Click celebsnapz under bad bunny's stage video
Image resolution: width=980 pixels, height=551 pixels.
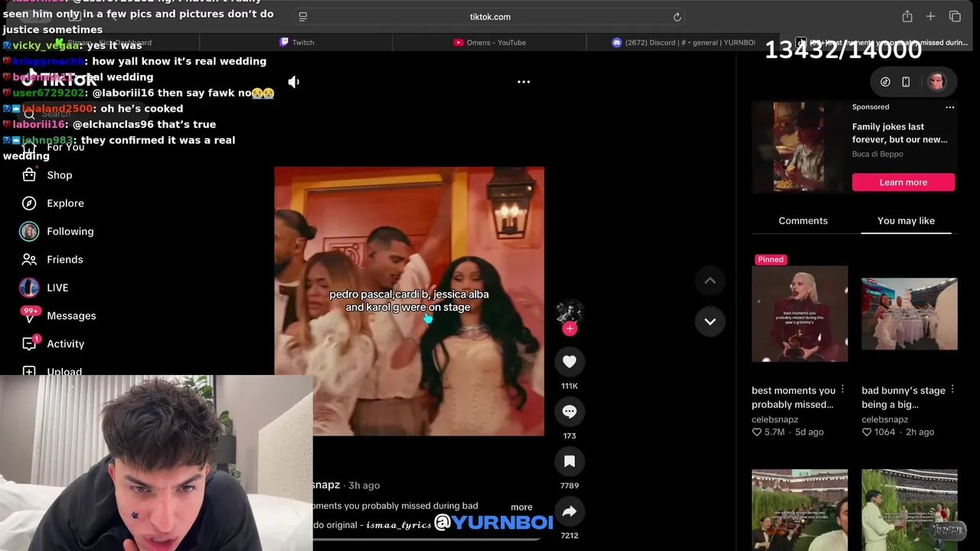pos(885,419)
